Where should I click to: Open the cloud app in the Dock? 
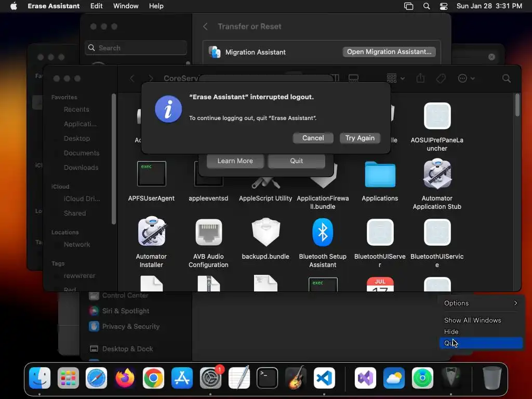click(x=394, y=378)
